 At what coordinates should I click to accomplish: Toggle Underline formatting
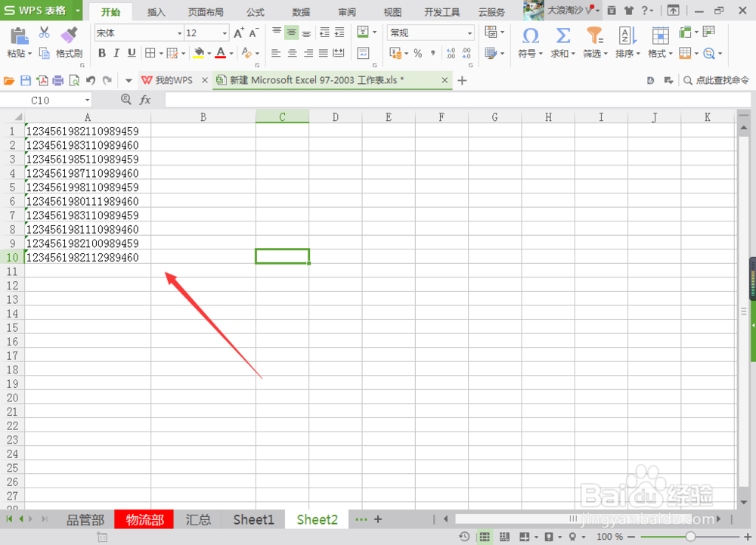click(132, 53)
